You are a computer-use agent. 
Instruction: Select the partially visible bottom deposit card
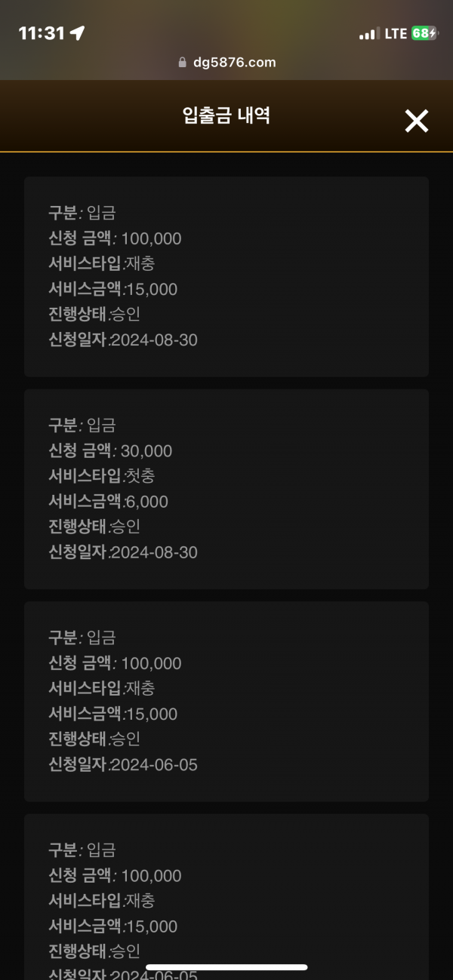tap(226, 896)
